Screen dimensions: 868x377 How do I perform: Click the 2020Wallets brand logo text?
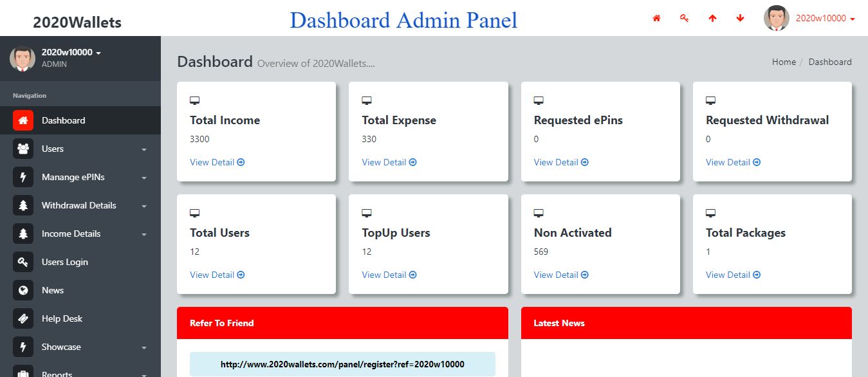77,23
